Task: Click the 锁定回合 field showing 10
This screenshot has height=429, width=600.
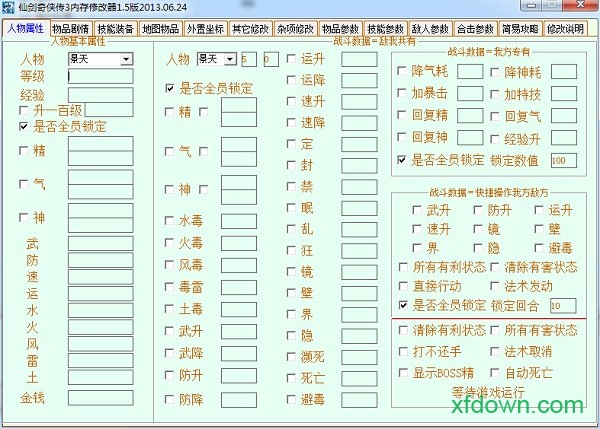Action: pyautogui.click(x=563, y=305)
